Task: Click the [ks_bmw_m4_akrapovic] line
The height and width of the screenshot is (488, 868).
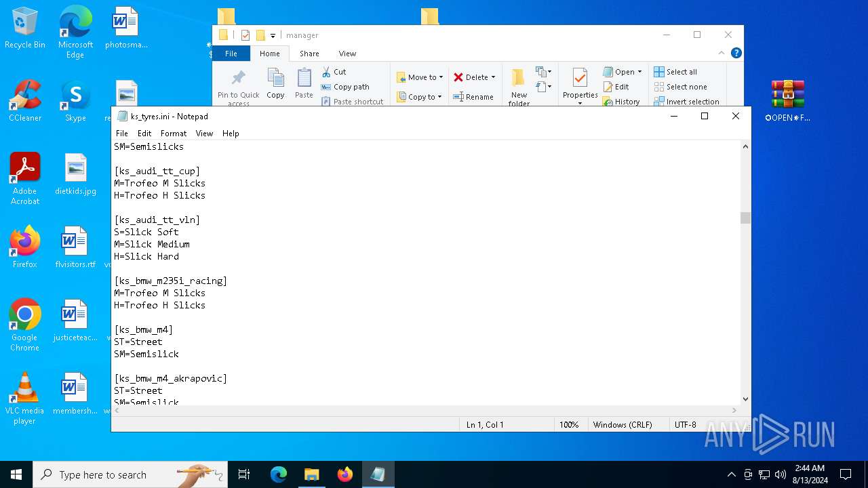Action: click(x=171, y=378)
